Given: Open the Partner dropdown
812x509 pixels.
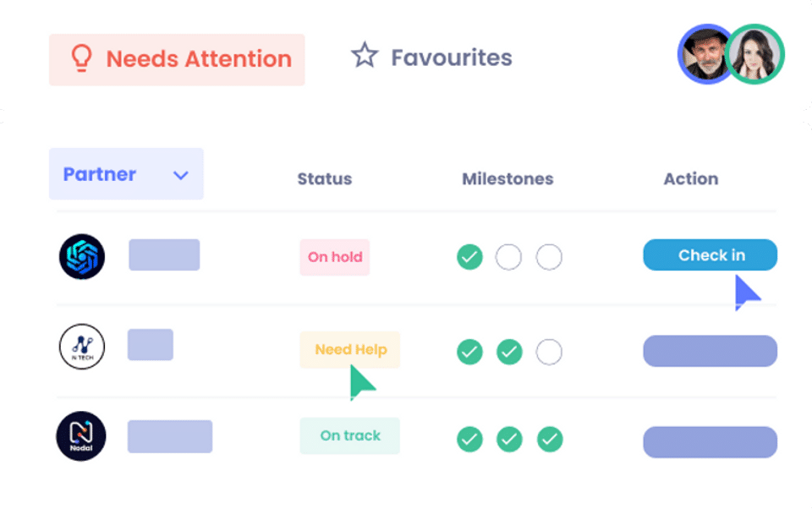Looking at the screenshot, I should pos(126,174).
